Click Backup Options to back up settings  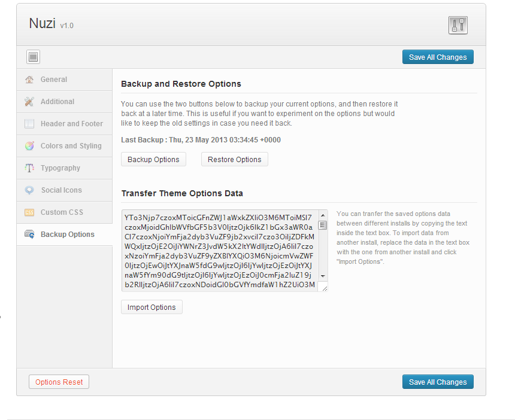pyautogui.click(x=153, y=159)
